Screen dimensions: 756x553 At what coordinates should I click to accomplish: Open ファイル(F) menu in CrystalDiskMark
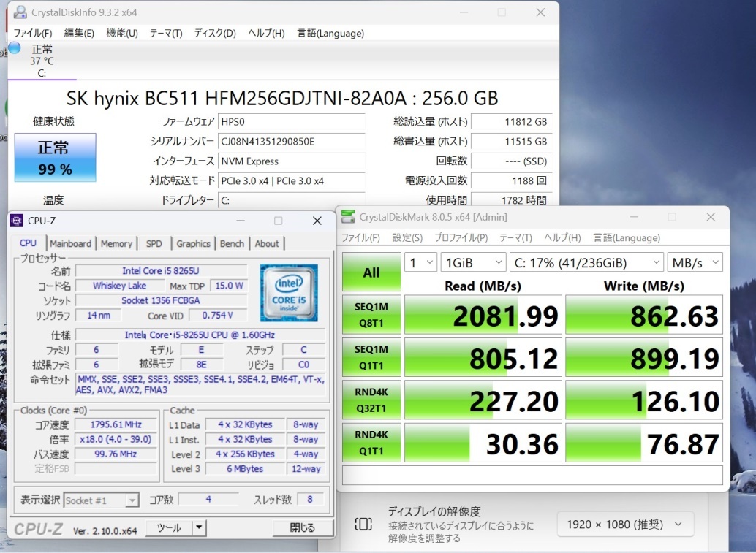(360, 238)
